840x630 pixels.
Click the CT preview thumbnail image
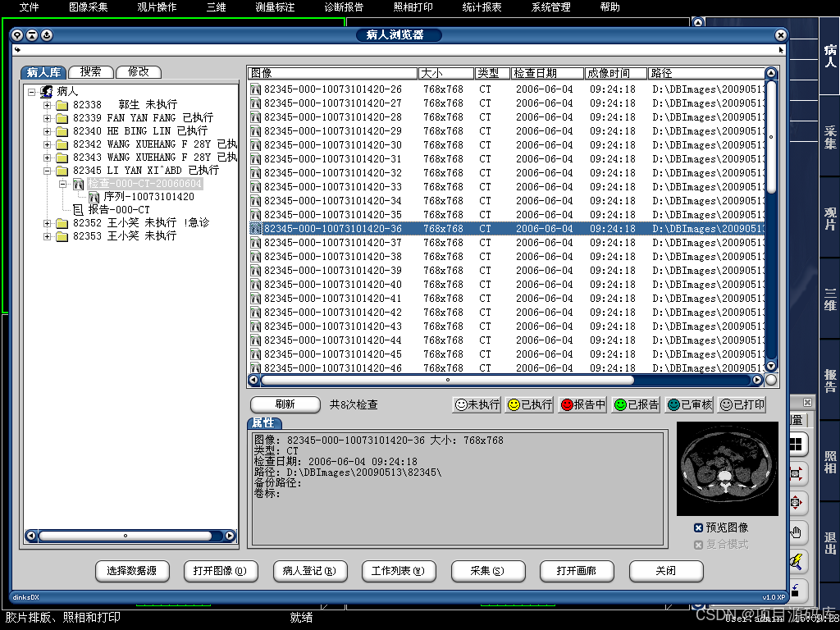tap(727, 468)
